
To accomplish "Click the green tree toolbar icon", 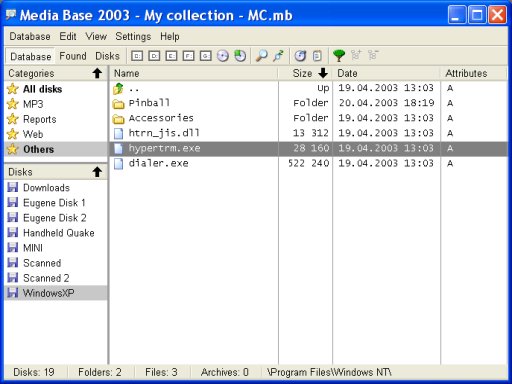I will pyautogui.click(x=339, y=56).
